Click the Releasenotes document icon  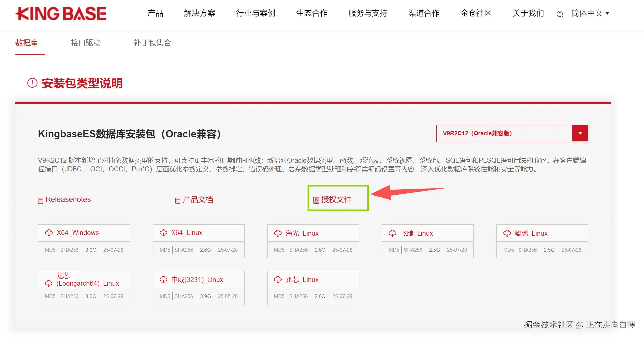coord(41,200)
